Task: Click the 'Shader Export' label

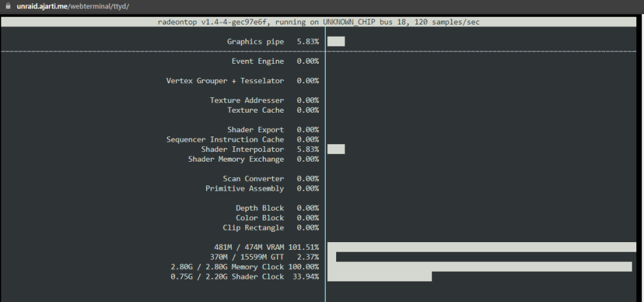Action: pyautogui.click(x=256, y=130)
